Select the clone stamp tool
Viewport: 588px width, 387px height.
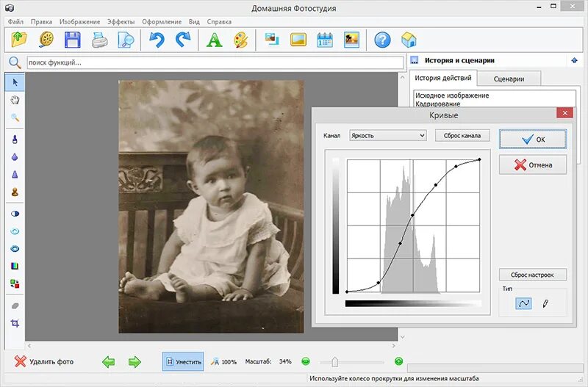pyautogui.click(x=15, y=192)
